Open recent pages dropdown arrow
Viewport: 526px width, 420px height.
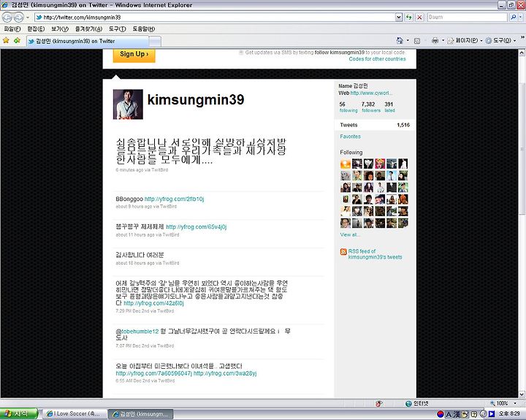click(x=28, y=17)
